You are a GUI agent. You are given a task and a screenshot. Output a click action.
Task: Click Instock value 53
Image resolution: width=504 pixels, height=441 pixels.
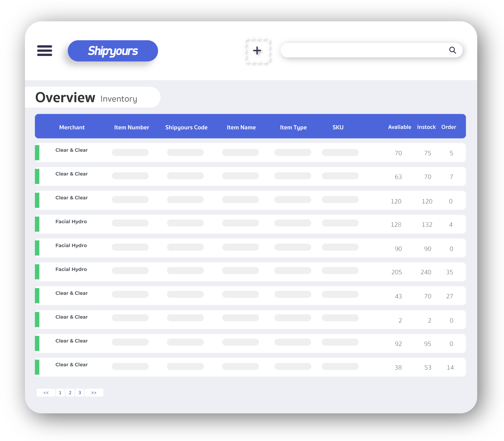(428, 368)
